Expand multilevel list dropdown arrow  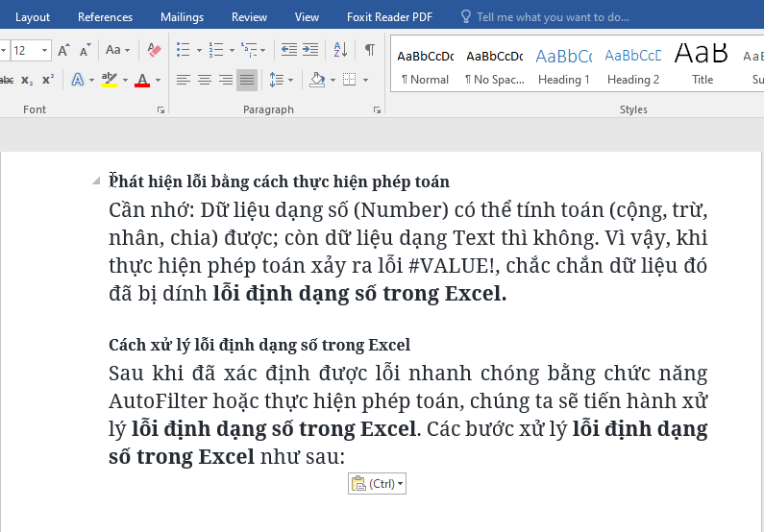pyautogui.click(x=263, y=50)
